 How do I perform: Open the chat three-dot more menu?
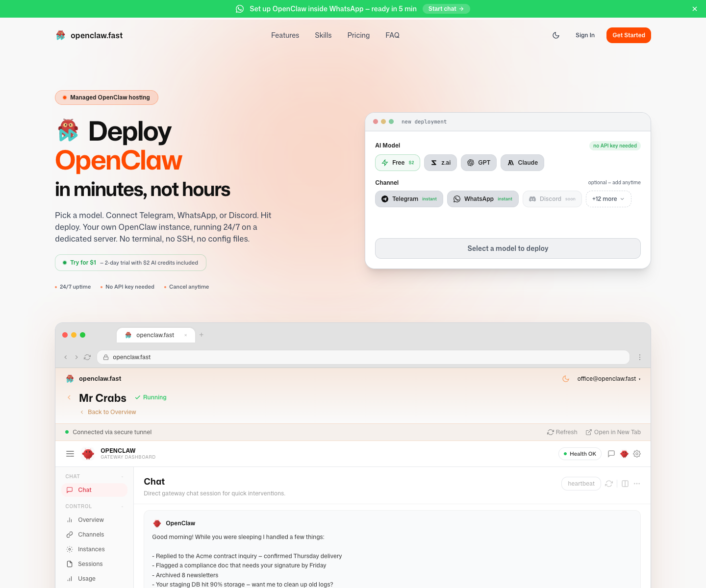coord(637,484)
